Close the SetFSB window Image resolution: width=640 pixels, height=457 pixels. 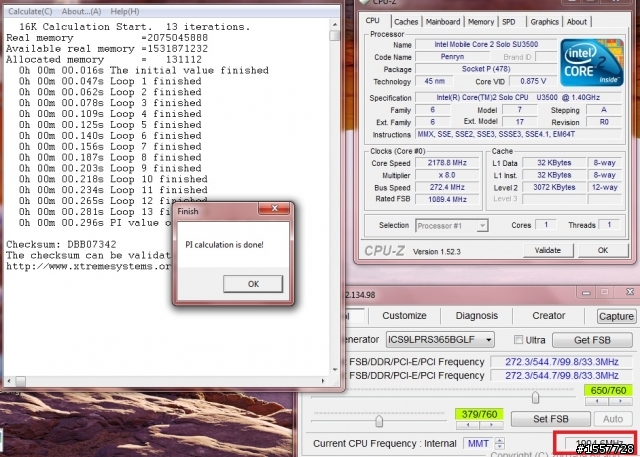click(630, 292)
